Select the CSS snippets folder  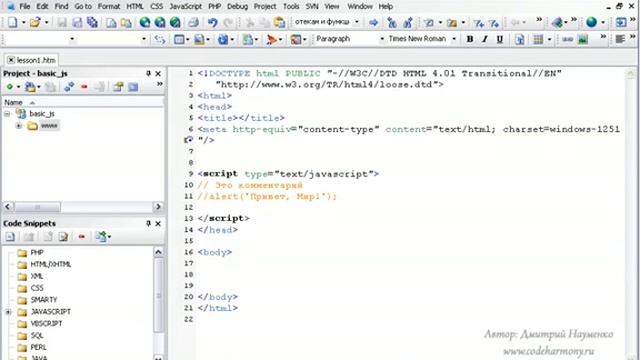(x=37, y=288)
